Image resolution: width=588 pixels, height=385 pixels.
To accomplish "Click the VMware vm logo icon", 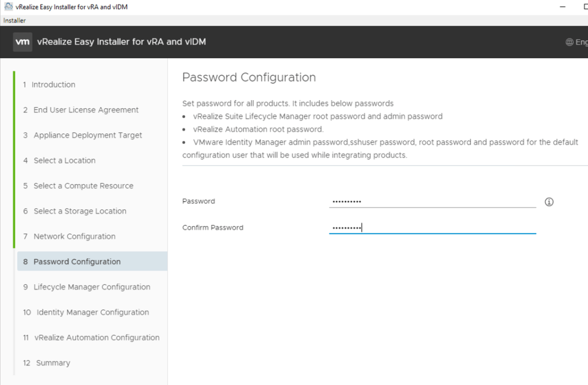I will (x=22, y=42).
